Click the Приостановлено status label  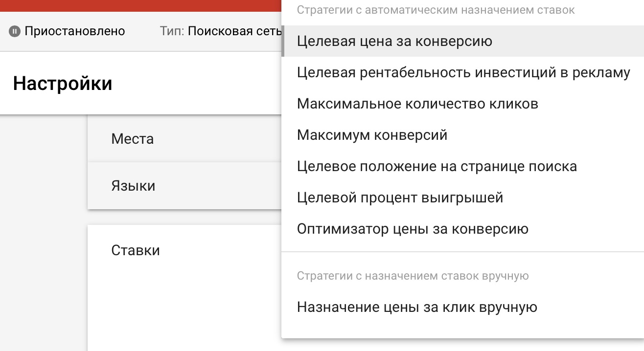tap(74, 31)
